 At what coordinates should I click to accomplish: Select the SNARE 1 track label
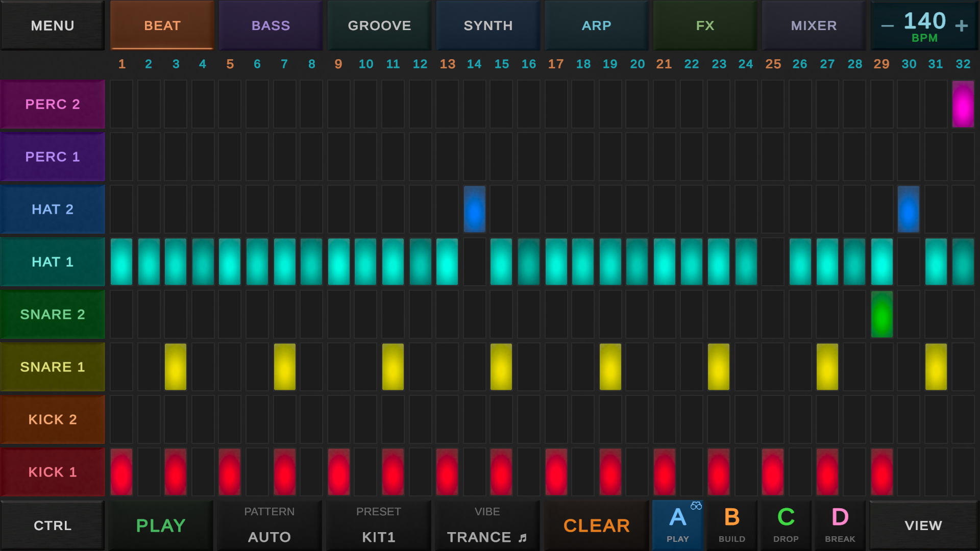(53, 367)
